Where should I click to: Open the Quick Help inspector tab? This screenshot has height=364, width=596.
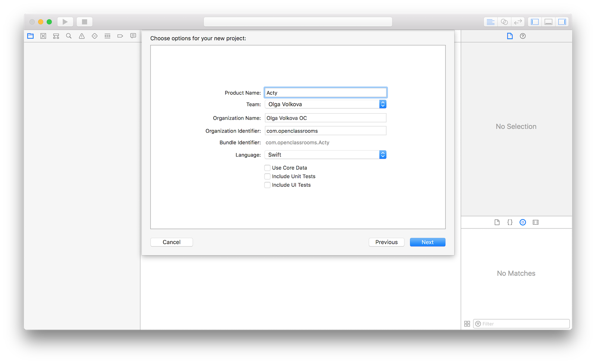[x=523, y=36]
